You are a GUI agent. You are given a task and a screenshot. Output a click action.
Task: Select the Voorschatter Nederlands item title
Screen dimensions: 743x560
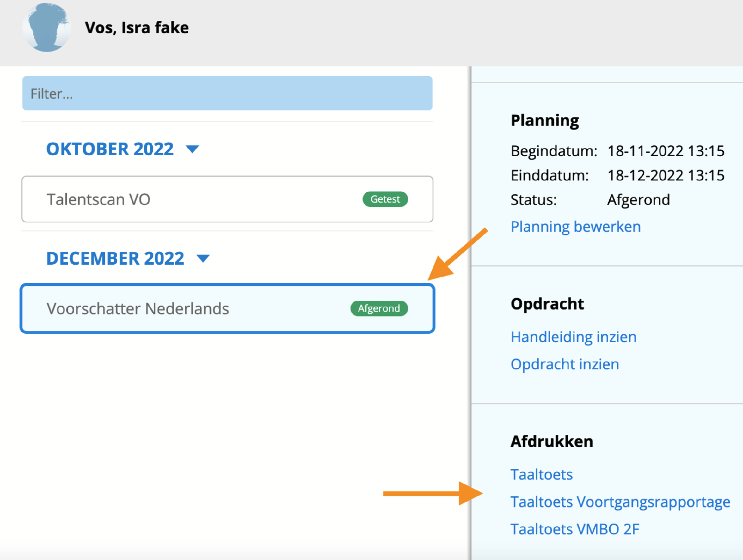(138, 308)
